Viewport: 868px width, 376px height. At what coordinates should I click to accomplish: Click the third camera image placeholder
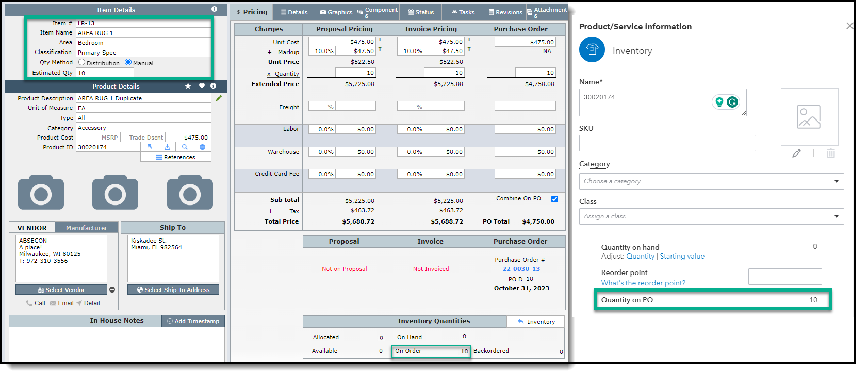click(x=190, y=193)
